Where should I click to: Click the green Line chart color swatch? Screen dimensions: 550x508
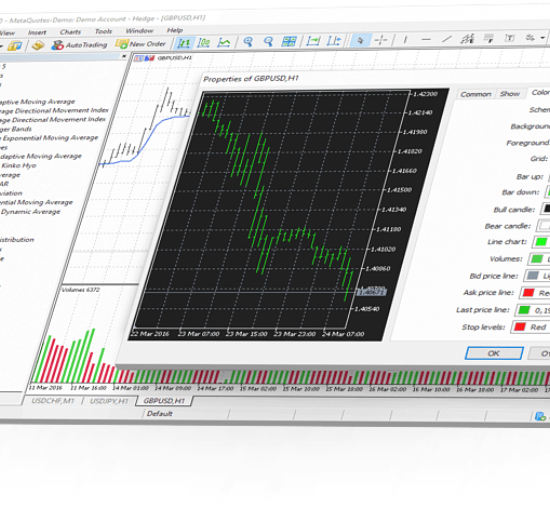[x=541, y=242]
